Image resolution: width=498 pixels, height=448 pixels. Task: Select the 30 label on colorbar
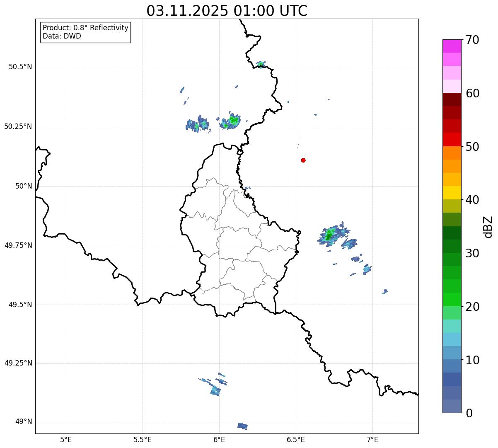472,253
